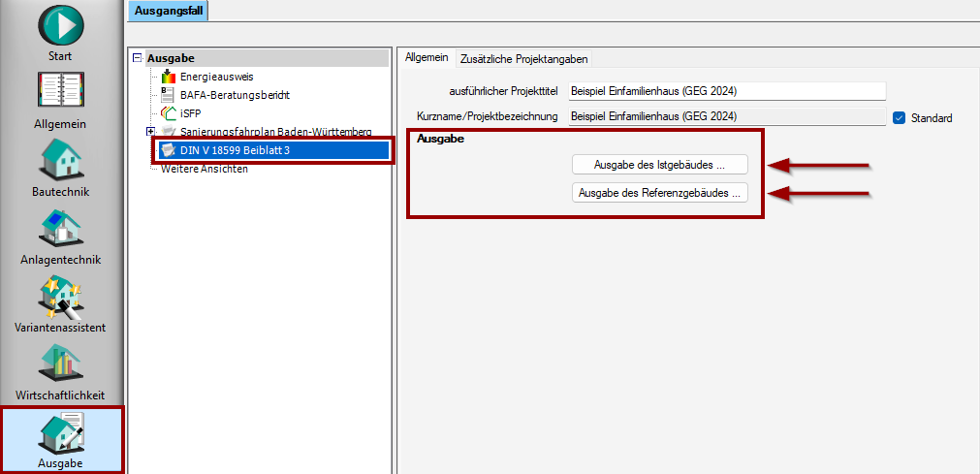Image resolution: width=980 pixels, height=474 pixels.
Task: Switch to the Allgemein tab
Action: click(427, 58)
